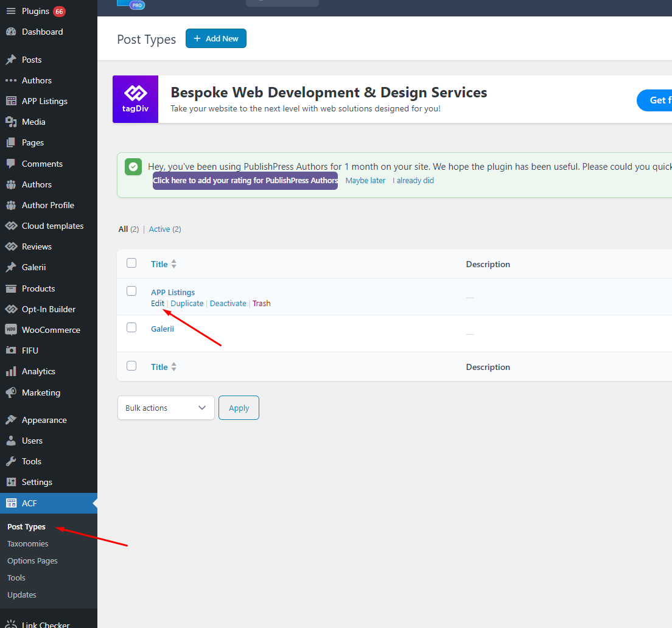The height and width of the screenshot is (628, 672).
Task: Open the Author Profile icon
Action: click(11, 205)
